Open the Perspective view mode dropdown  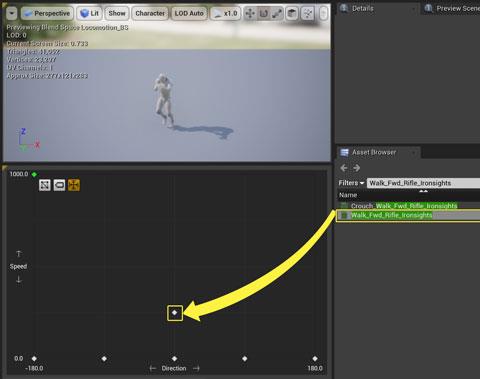tap(47, 13)
